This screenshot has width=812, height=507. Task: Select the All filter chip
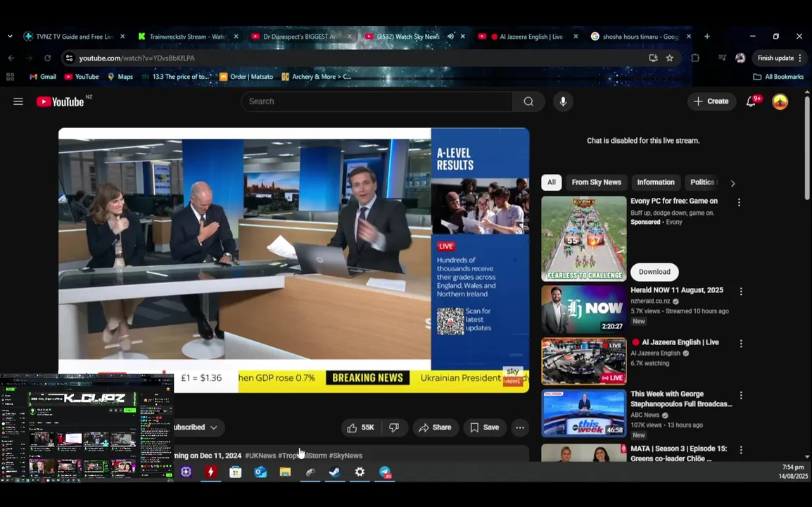[x=552, y=182]
